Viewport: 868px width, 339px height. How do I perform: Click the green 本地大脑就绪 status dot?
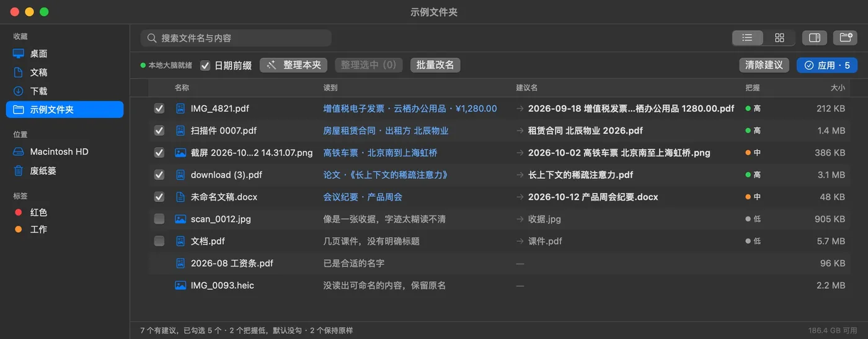143,65
